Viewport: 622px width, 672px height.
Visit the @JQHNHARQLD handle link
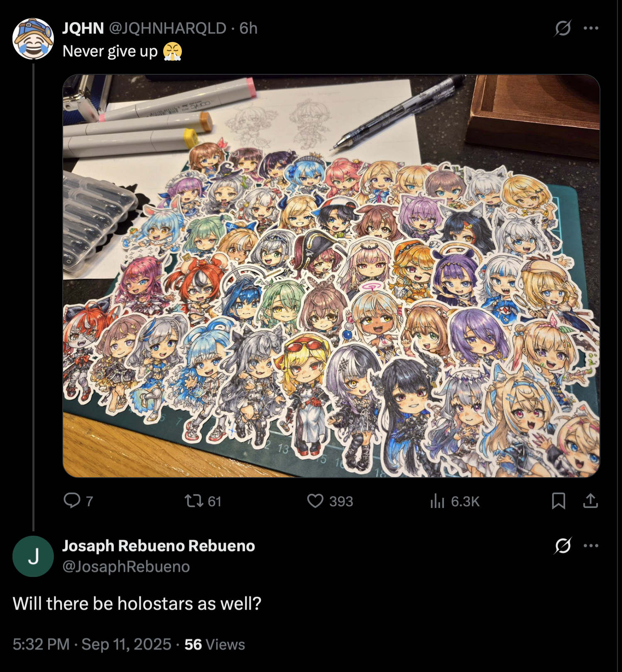168,28
